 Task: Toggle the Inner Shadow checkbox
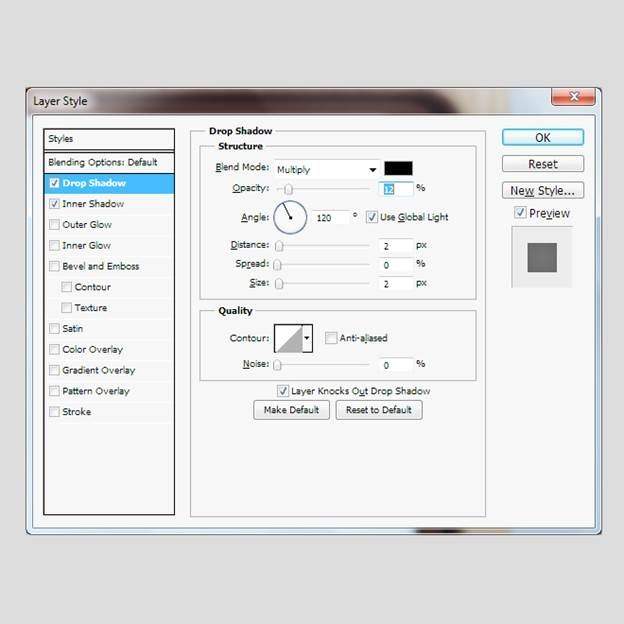(54, 204)
